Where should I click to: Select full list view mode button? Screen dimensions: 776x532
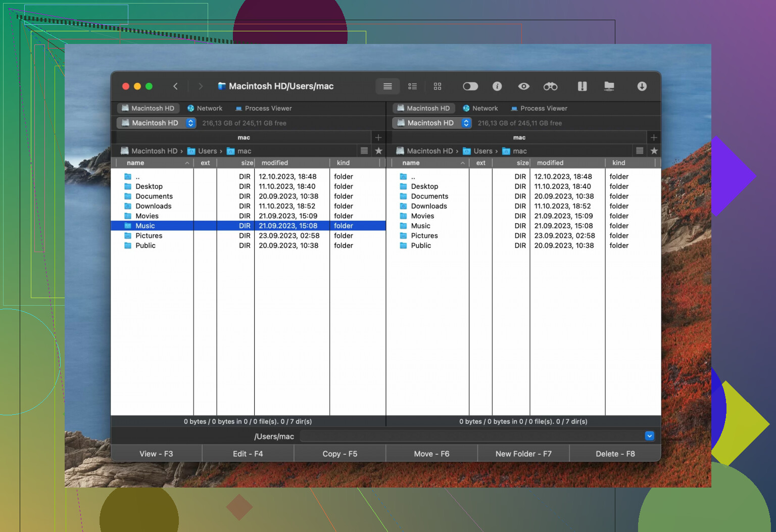pyautogui.click(x=387, y=86)
